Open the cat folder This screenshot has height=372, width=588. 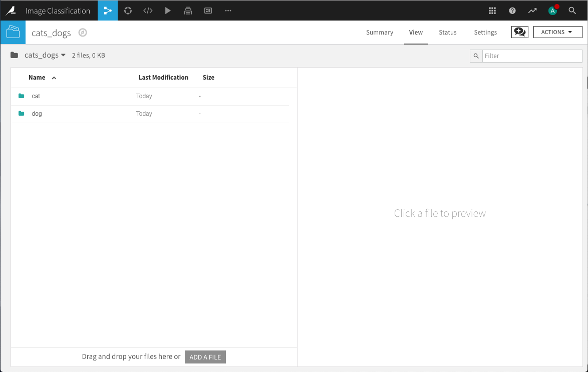pyautogui.click(x=36, y=96)
